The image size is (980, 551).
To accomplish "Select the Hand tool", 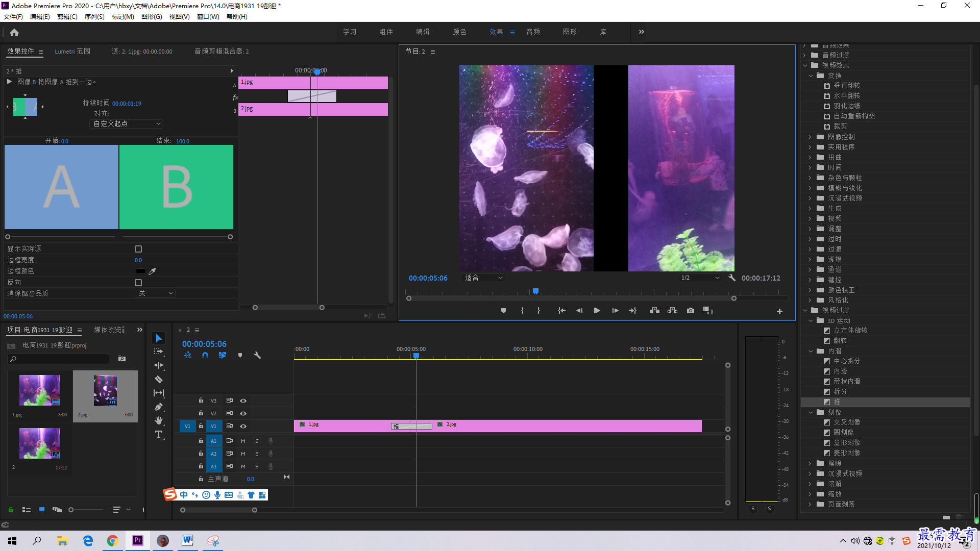I will point(159,420).
